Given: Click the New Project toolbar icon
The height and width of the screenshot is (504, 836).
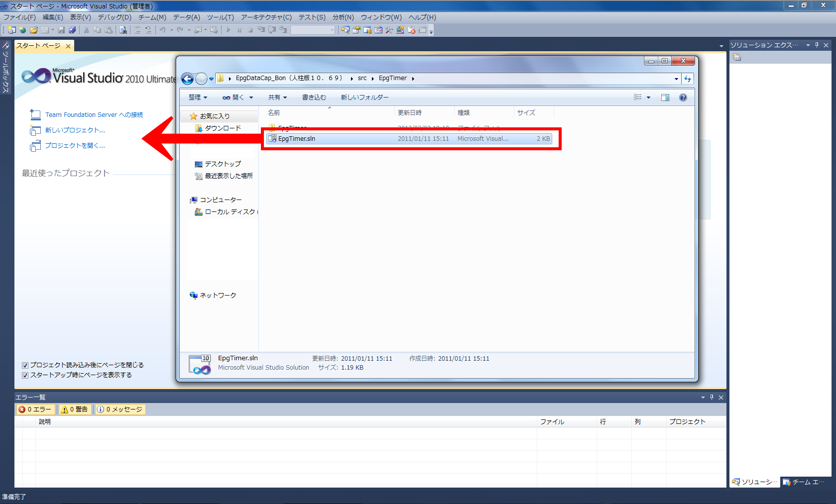Looking at the screenshot, I should coord(11,30).
